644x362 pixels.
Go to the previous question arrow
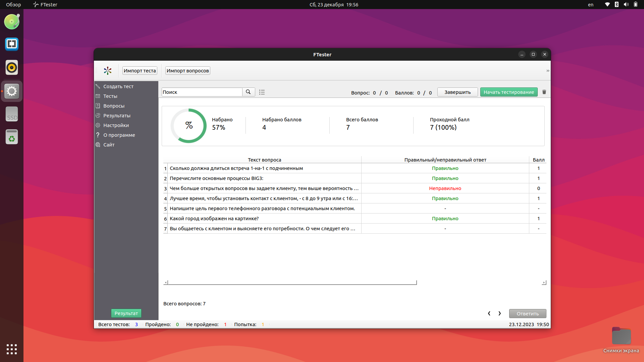(x=489, y=313)
